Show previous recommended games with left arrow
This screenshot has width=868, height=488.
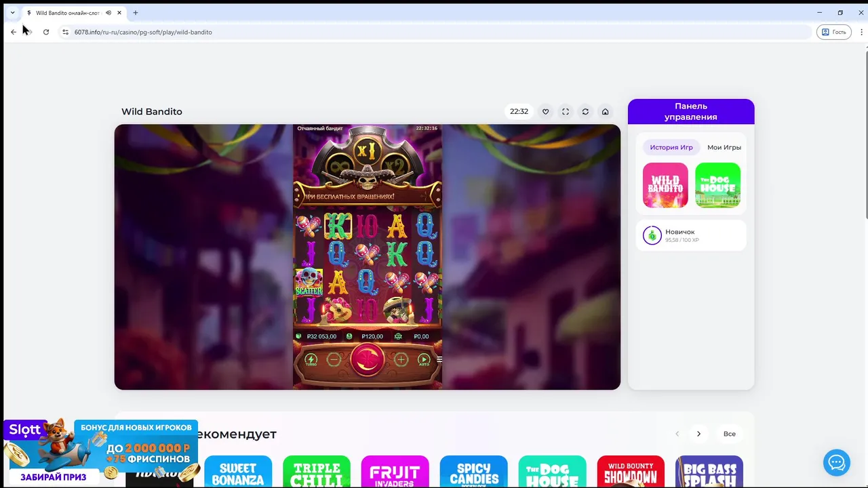[x=677, y=434]
